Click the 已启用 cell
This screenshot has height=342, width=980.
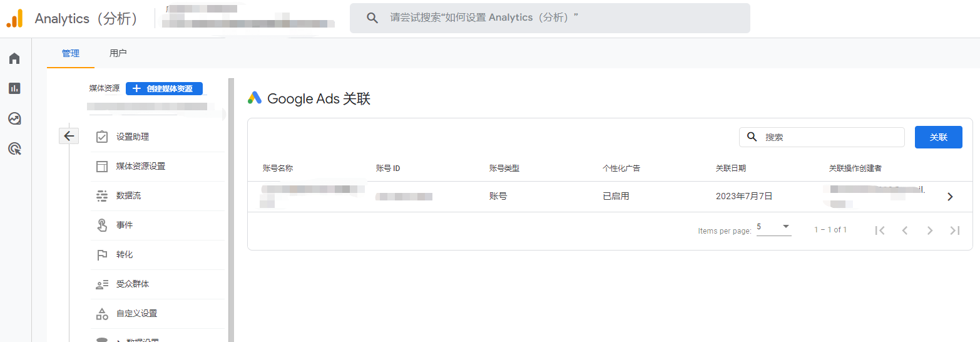[616, 196]
